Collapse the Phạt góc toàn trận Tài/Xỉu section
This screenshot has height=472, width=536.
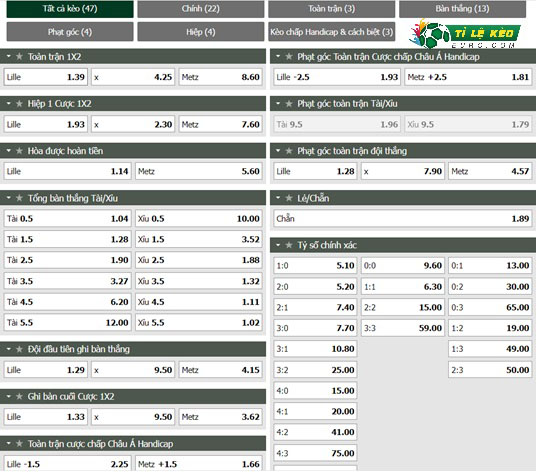[x=278, y=104]
